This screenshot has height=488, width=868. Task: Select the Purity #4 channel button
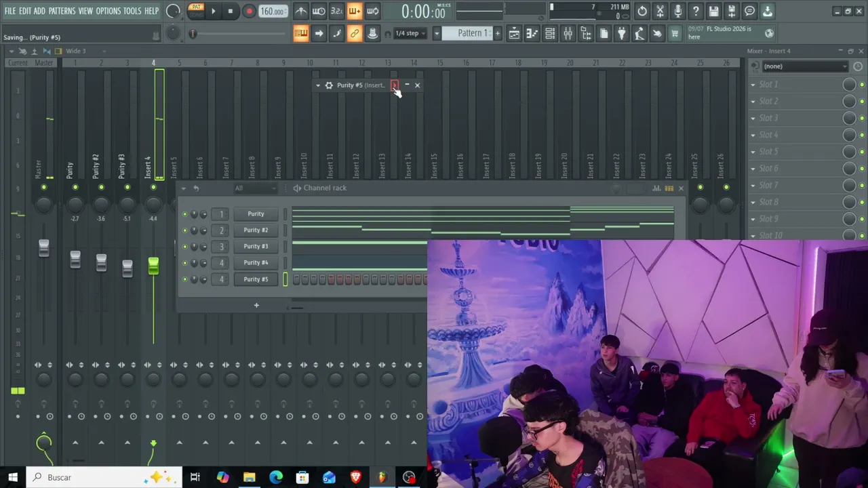coord(256,263)
